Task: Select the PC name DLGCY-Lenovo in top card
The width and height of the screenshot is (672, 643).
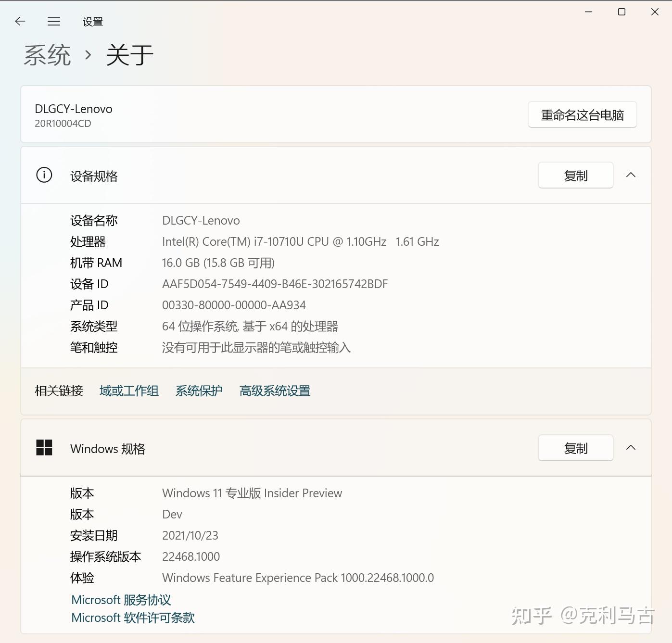Action: tap(74, 109)
